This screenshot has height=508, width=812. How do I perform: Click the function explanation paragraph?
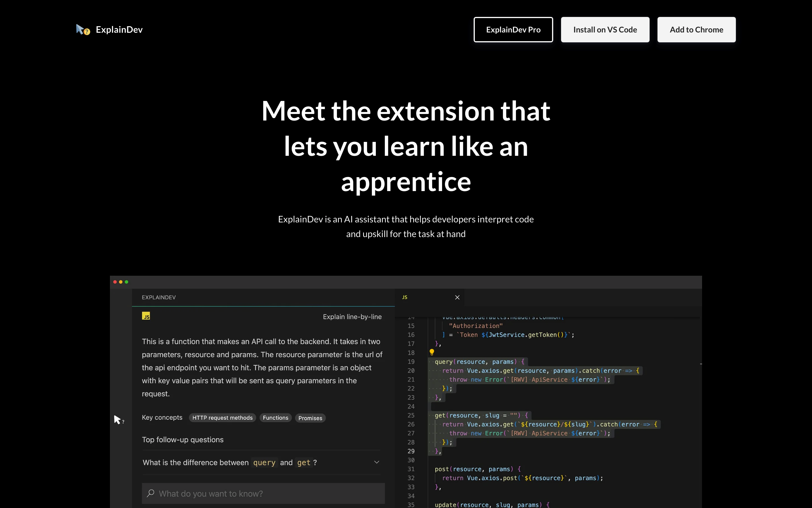coord(262,367)
